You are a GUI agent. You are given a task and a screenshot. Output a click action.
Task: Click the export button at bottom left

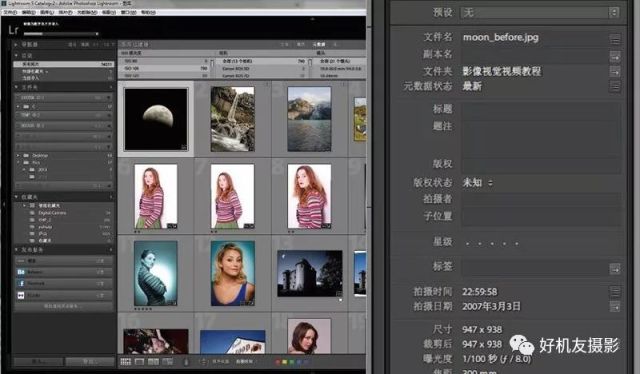(x=90, y=361)
